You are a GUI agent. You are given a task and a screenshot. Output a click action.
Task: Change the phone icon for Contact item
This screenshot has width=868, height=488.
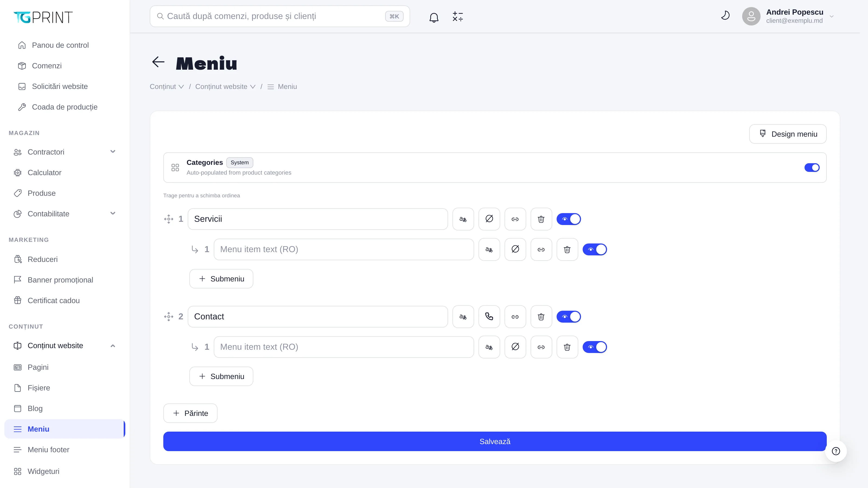coord(489,317)
